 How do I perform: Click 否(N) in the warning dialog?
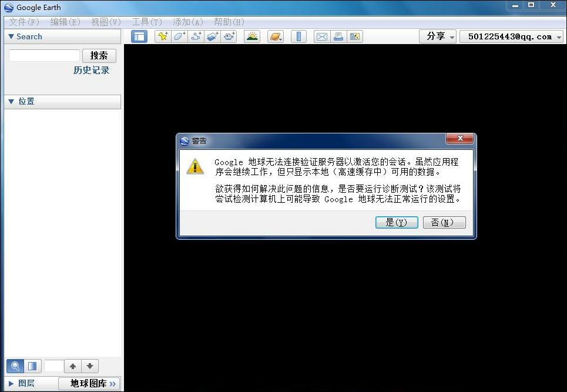coord(444,222)
